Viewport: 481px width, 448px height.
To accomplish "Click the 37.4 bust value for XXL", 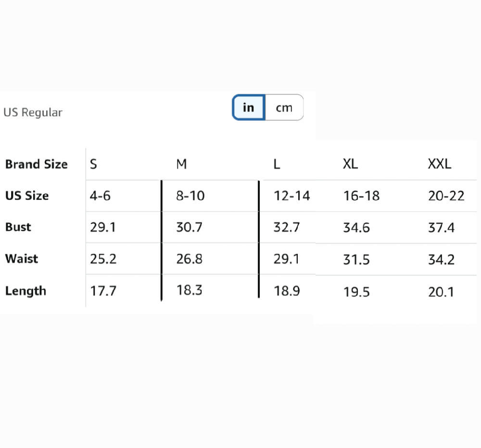I will [x=441, y=228].
